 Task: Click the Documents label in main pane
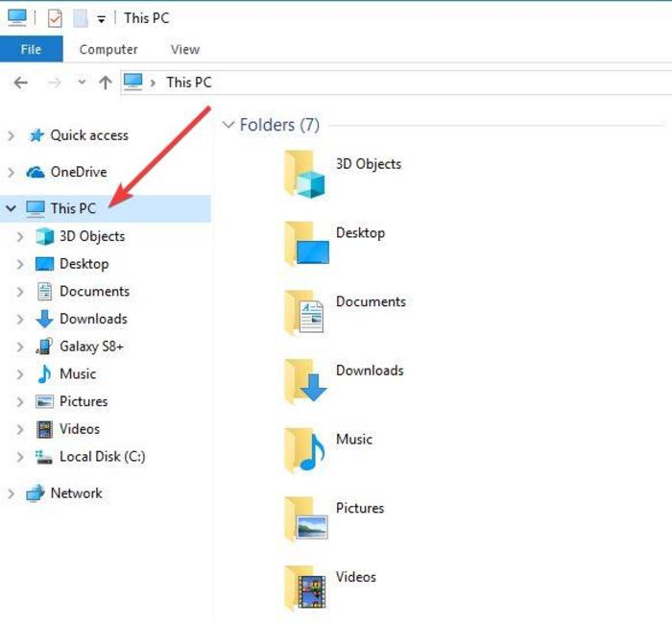coord(371,301)
